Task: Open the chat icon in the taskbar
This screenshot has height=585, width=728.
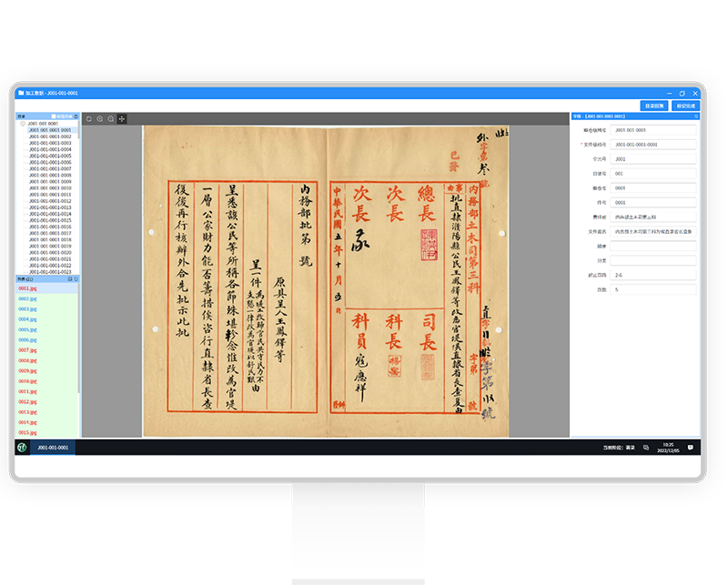Action: pos(691,448)
